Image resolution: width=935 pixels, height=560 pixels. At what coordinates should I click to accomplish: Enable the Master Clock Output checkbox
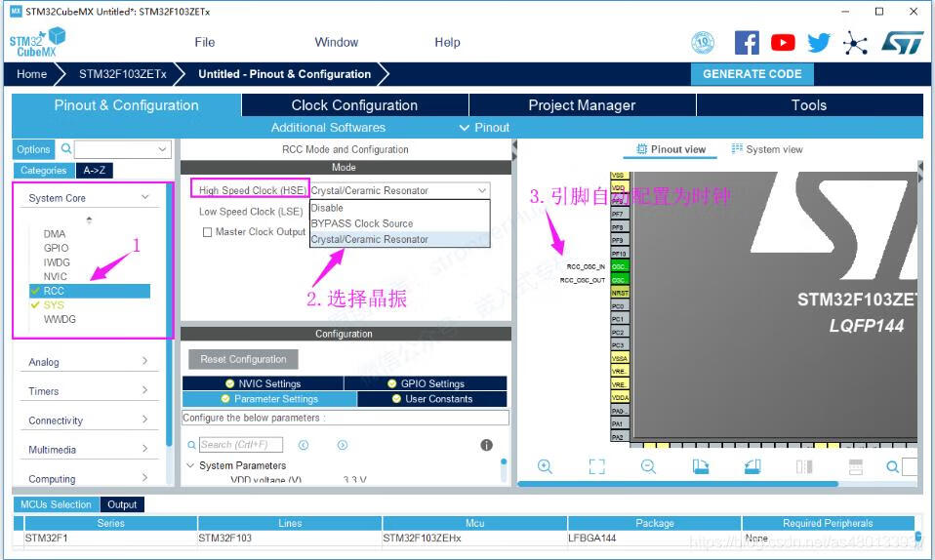(x=207, y=232)
